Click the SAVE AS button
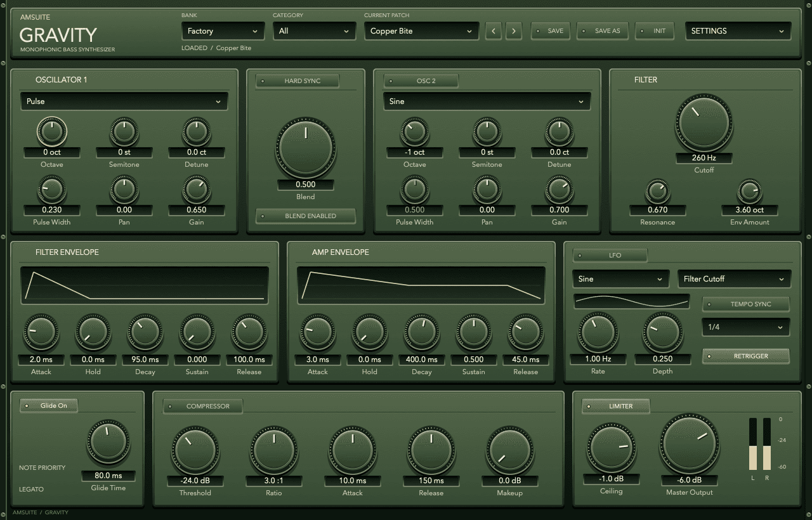Viewport: 812px width, 520px height. [x=602, y=31]
